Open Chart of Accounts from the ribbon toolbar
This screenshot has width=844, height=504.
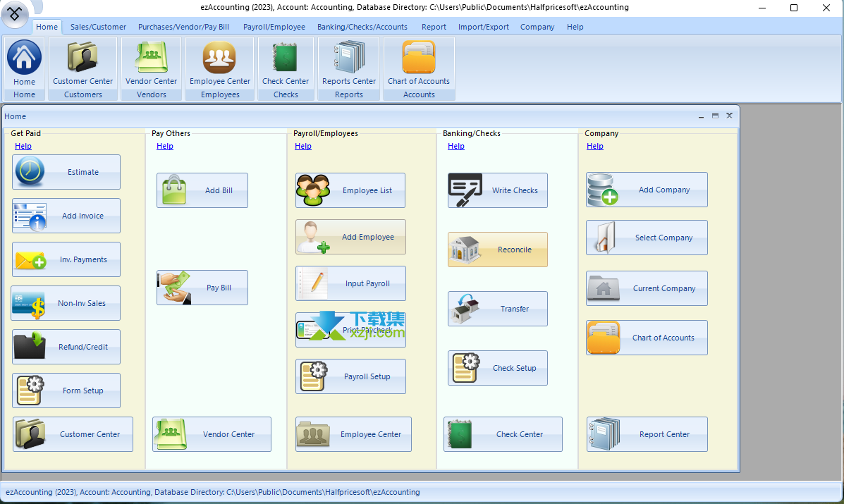coord(419,63)
